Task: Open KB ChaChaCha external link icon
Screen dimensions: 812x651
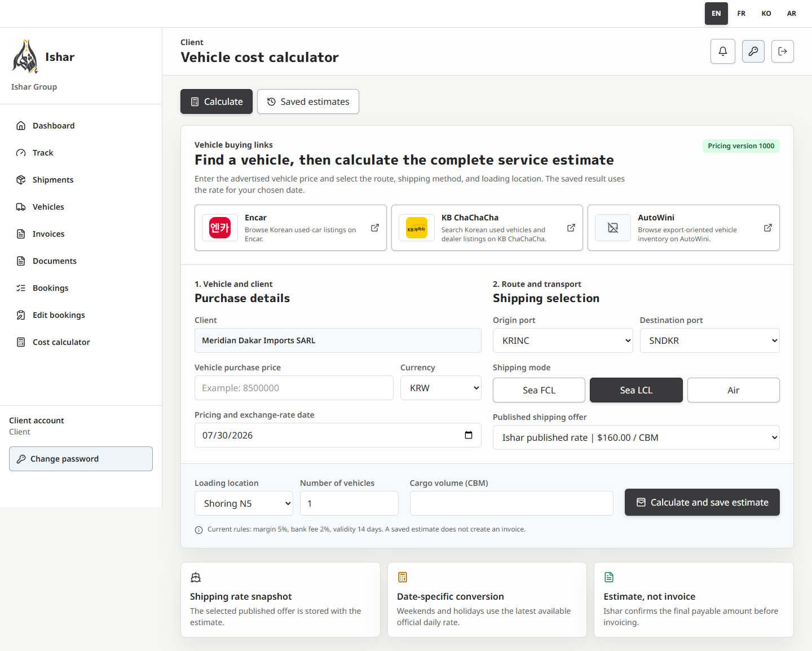Action: 571,228
